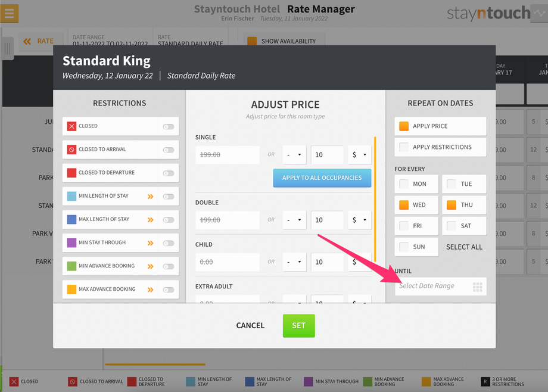
Task: Check the SUN day checkbox
Action: tap(404, 247)
